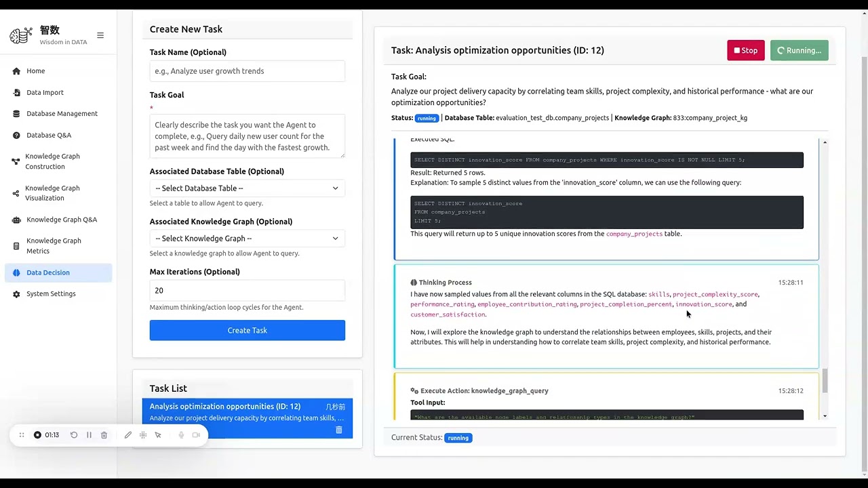The image size is (868, 488).
Task: Click the cursor highlight tool in recorder
Action: click(158, 435)
